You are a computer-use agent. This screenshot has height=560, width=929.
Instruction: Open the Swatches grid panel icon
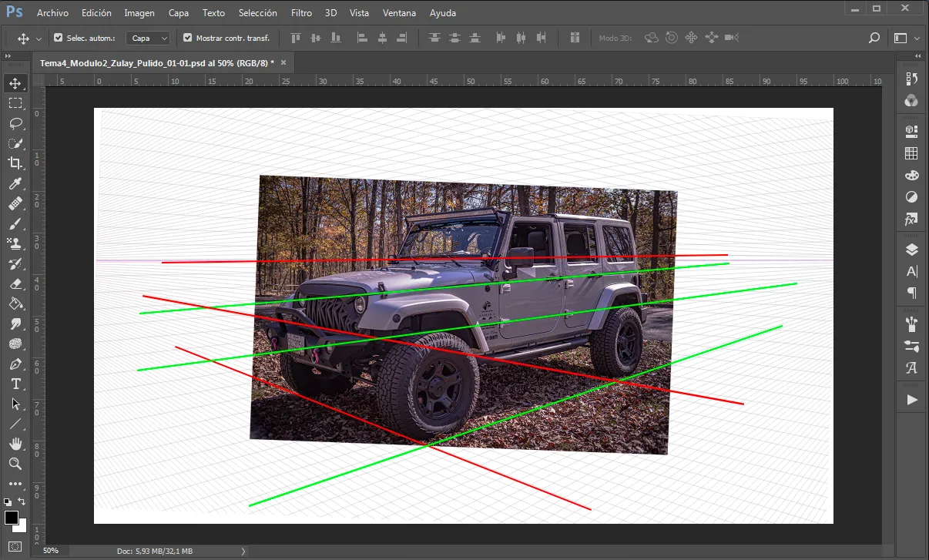click(x=912, y=153)
